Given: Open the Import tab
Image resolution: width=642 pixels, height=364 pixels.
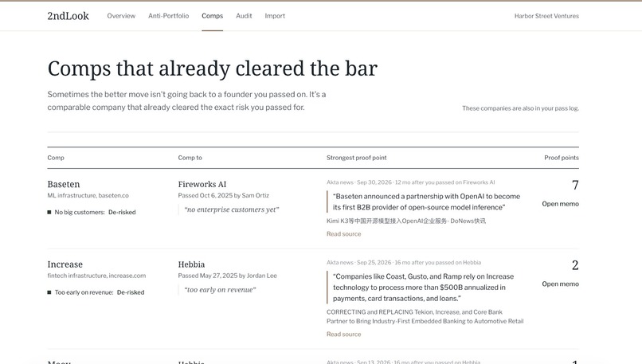Looking at the screenshot, I should click(x=275, y=16).
